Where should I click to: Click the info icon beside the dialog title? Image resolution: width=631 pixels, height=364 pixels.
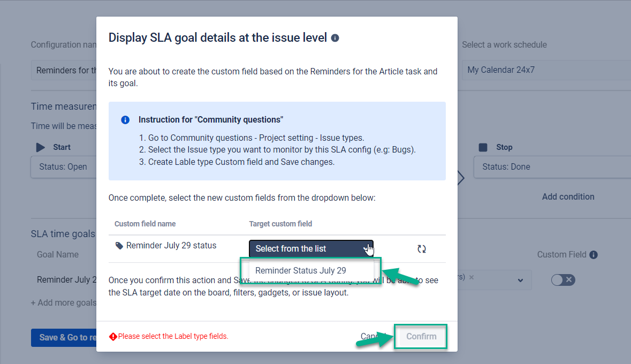(336, 39)
